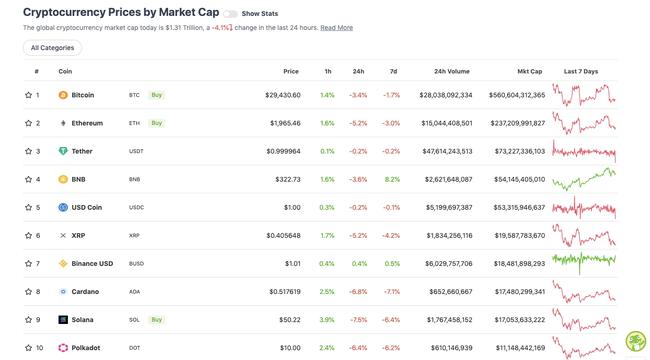The image size is (650, 360).
Task: Favorite Solana with its star icon
Action: (28, 320)
